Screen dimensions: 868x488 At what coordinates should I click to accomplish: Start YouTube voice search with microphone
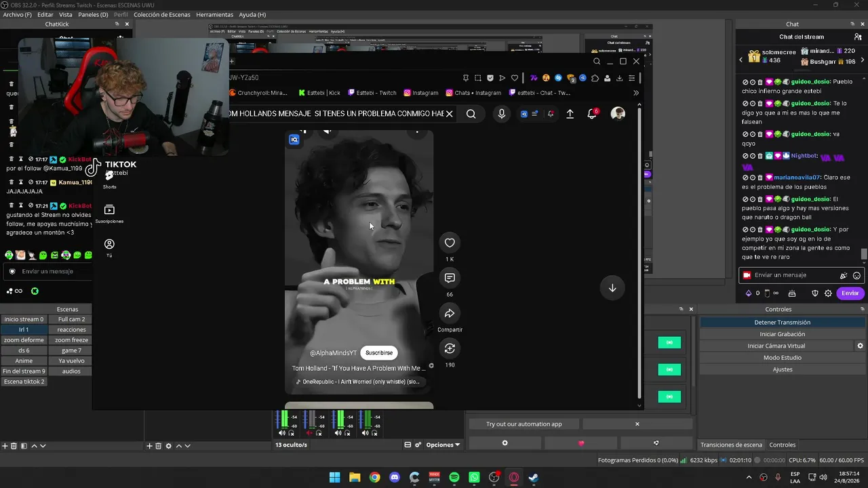[x=502, y=114]
